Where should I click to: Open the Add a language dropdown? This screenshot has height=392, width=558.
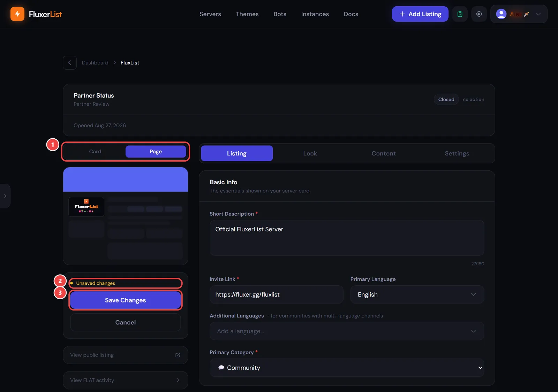click(x=347, y=331)
